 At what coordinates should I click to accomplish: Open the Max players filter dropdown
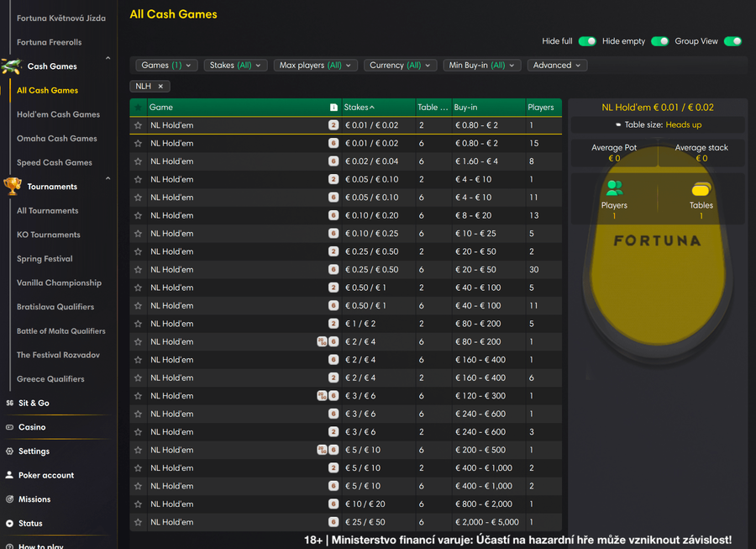(x=315, y=65)
